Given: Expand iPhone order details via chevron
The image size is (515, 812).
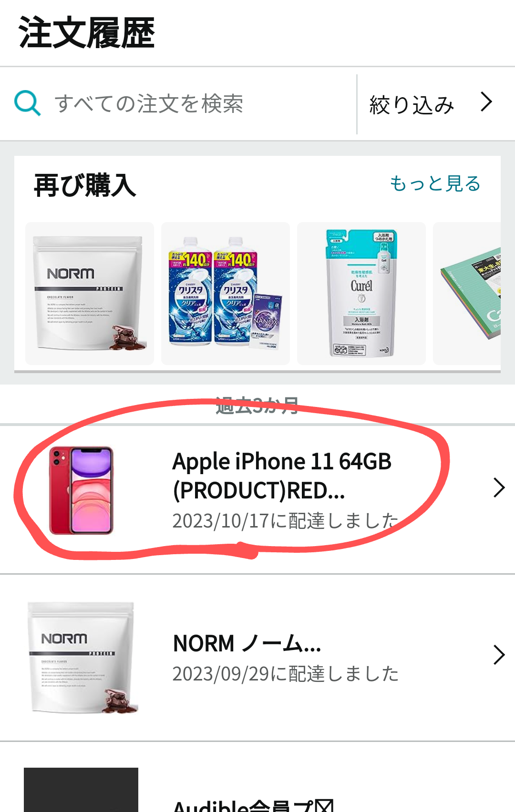Looking at the screenshot, I should coord(499,487).
